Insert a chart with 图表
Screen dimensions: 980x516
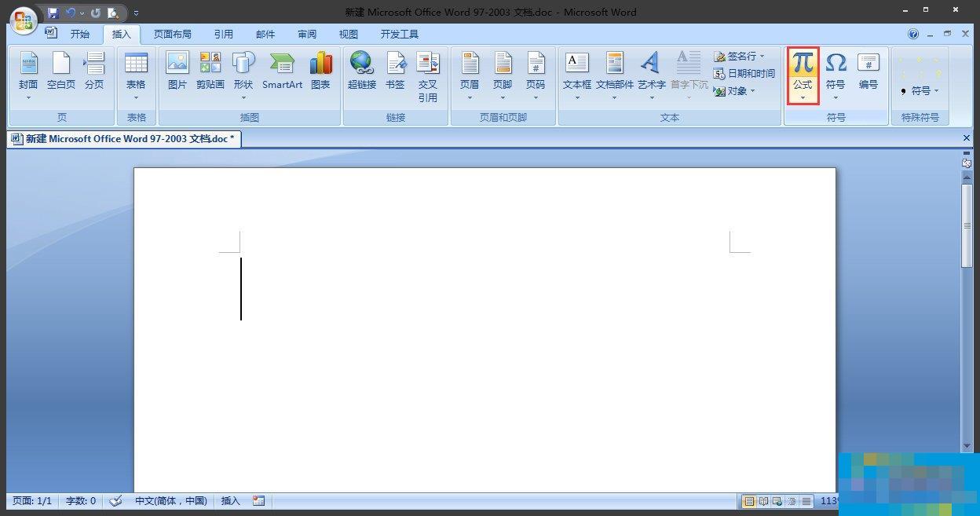pyautogui.click(x=320, y=71)
